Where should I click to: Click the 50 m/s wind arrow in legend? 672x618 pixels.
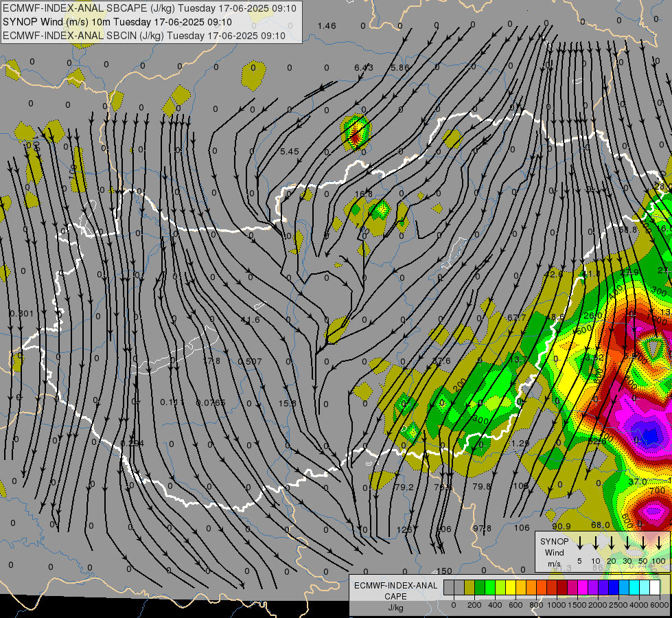(643, 542)
